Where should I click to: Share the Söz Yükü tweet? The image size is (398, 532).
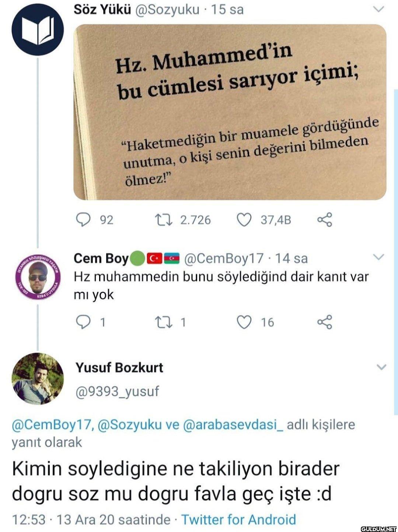[x=325, y=220]
